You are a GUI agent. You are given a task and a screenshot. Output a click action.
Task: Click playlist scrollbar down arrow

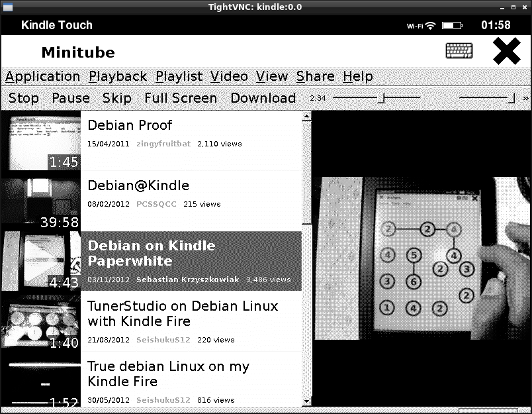306,402
